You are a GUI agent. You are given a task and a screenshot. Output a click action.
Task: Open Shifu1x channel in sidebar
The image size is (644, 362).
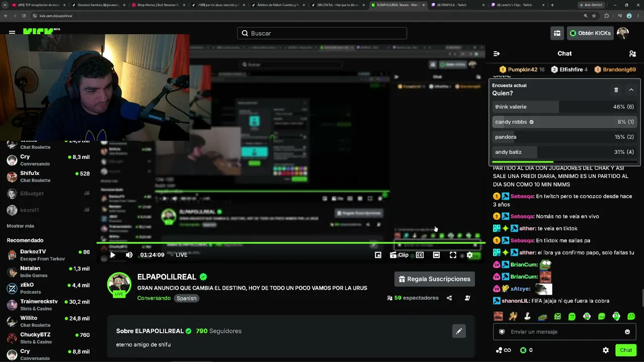48,176
